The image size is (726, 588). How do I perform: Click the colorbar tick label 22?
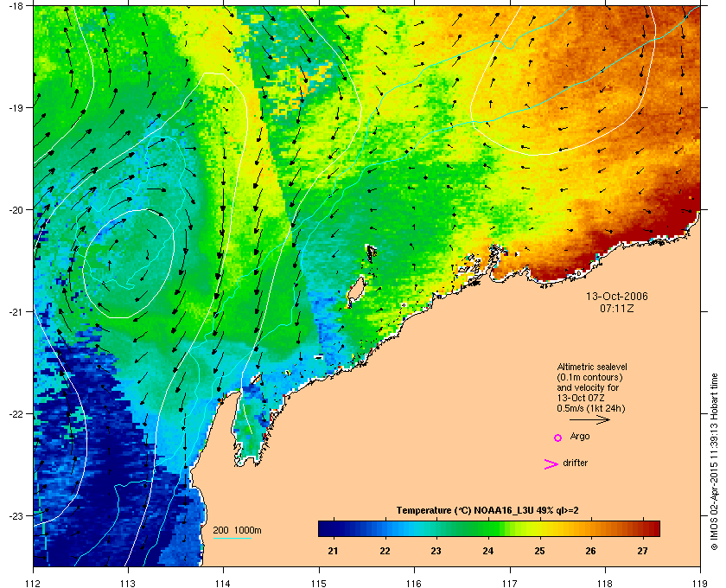385,551
